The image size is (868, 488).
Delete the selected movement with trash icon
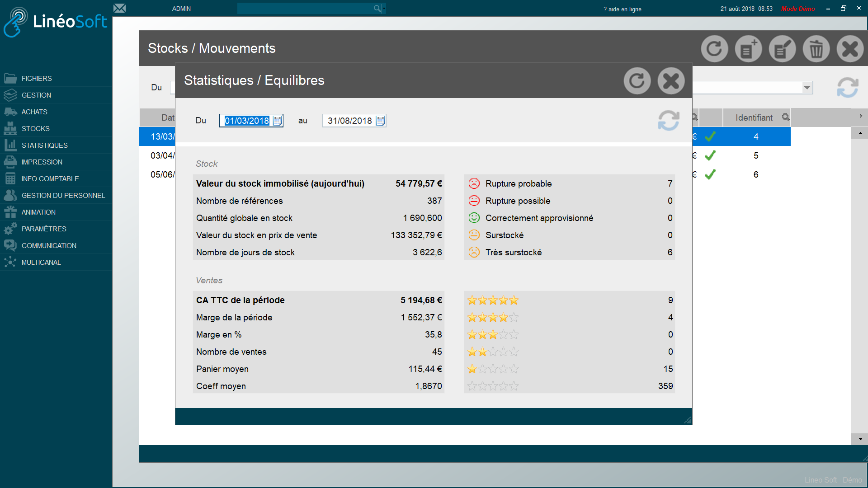click(816, 49)
